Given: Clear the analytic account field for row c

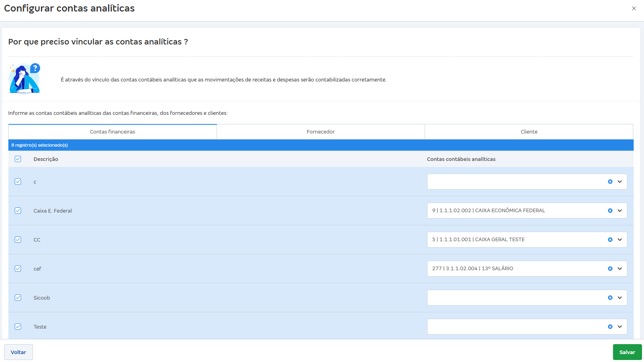Looking at the screenshot, I should point(610,182).
